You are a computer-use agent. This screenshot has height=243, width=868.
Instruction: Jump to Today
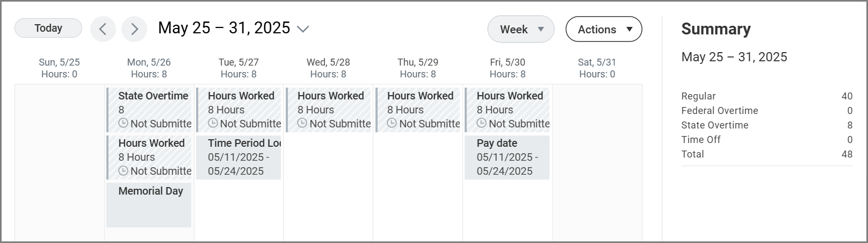[48, 28]
